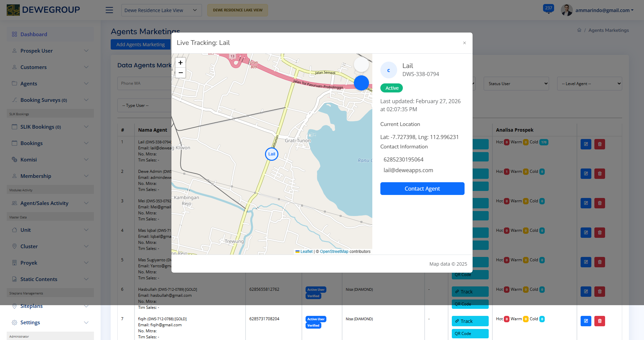644x340 pixels.
Task: Open the Leaflet attribution link
Action: click(x=306, y=252)
